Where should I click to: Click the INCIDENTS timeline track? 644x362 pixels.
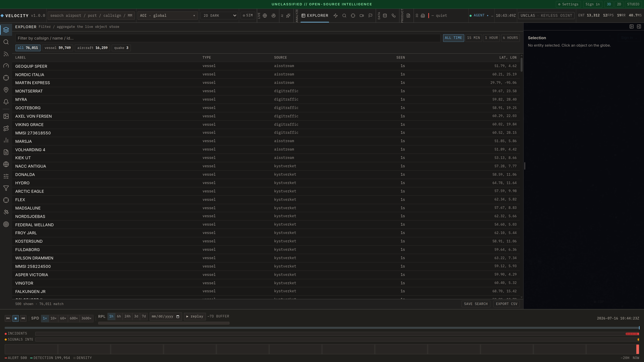[337, 334]
